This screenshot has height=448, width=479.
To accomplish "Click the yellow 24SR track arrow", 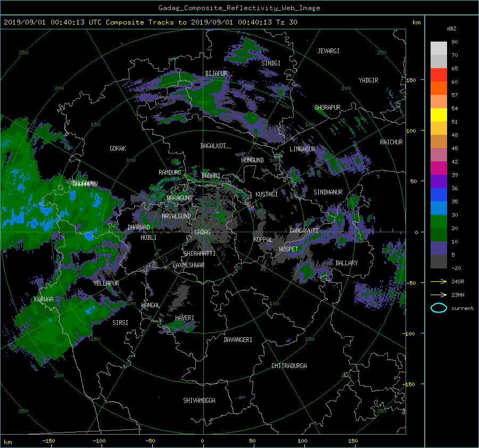I will click(x=439, y=281).
